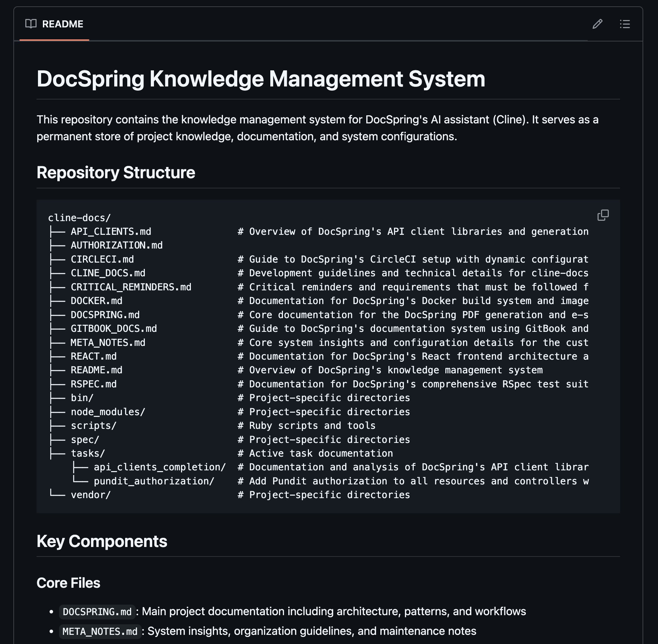Viewport: 658px width, 644px height.
Task: Click the '# Ruby scripts and tools' comment
Action: click(307, 426)
